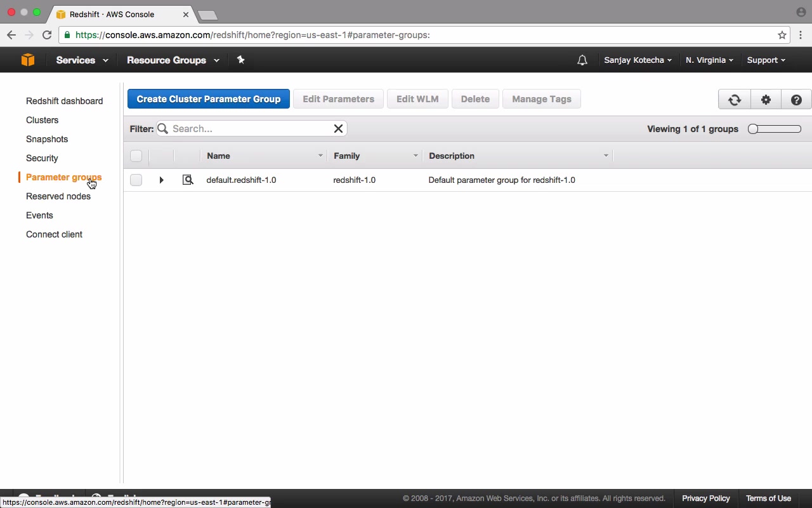Screen dimensions: 812x508
Task: Open Events in the sidebar
Action: click(x=39, y=215)
